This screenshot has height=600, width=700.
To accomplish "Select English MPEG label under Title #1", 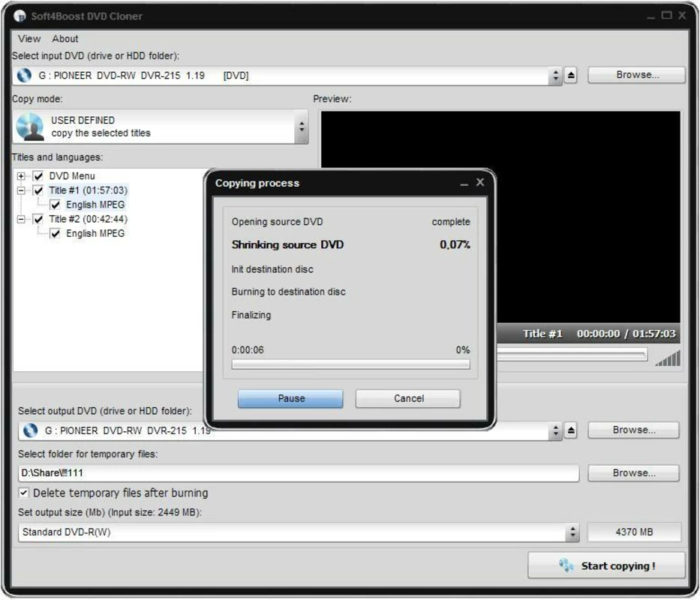I will coord(95,205).
